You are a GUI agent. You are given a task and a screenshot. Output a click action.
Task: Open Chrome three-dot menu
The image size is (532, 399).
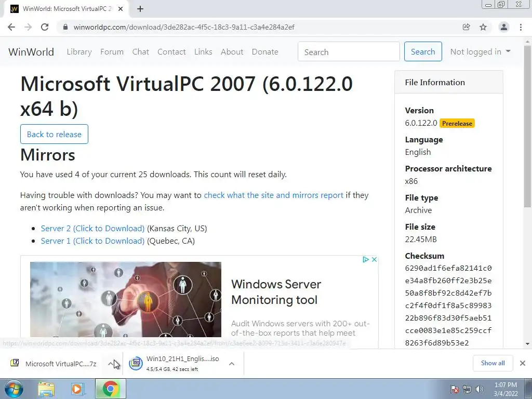click(521, 27)
